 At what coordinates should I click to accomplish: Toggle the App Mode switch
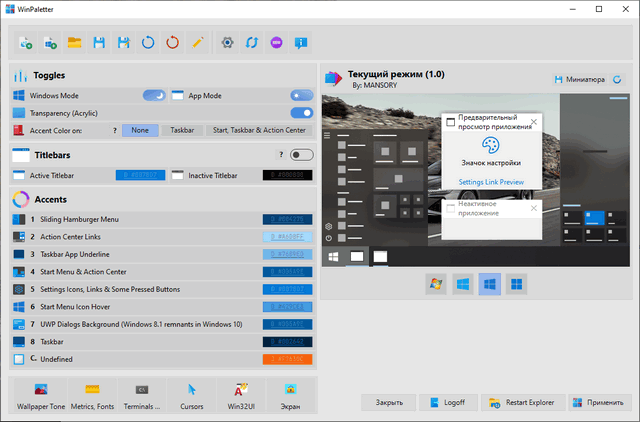pyautogui.click(x=301, y=95)
